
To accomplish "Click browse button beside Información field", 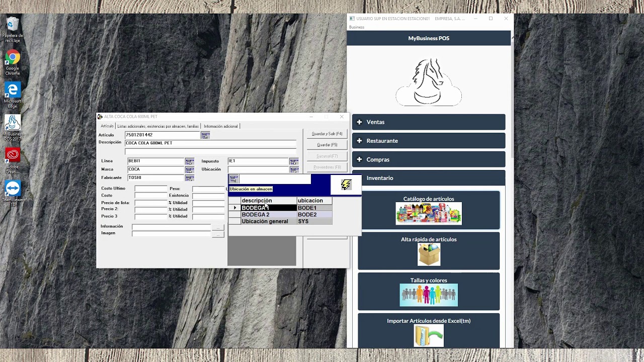I will coord(218,227).
